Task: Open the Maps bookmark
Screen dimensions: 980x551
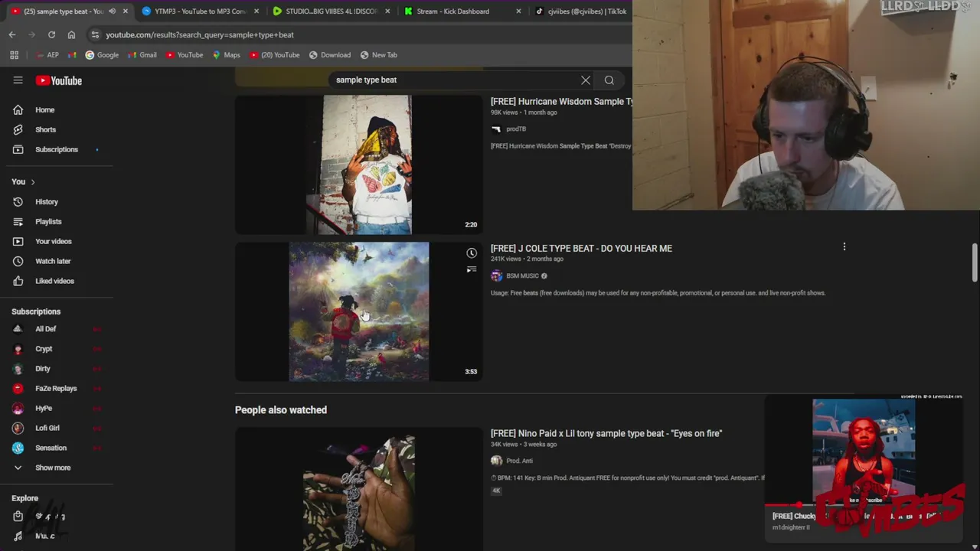Action: pyautogui.click(x=226, y=55)
